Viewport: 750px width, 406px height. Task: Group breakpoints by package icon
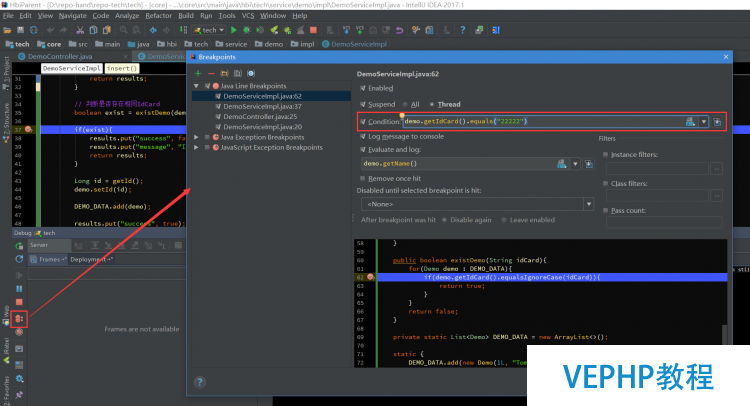pyautogui.click(x=224, y=73)
